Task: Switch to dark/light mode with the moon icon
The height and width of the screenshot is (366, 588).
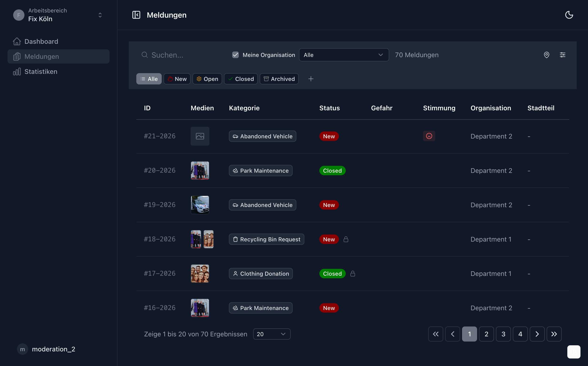Action: pos(569,15)
